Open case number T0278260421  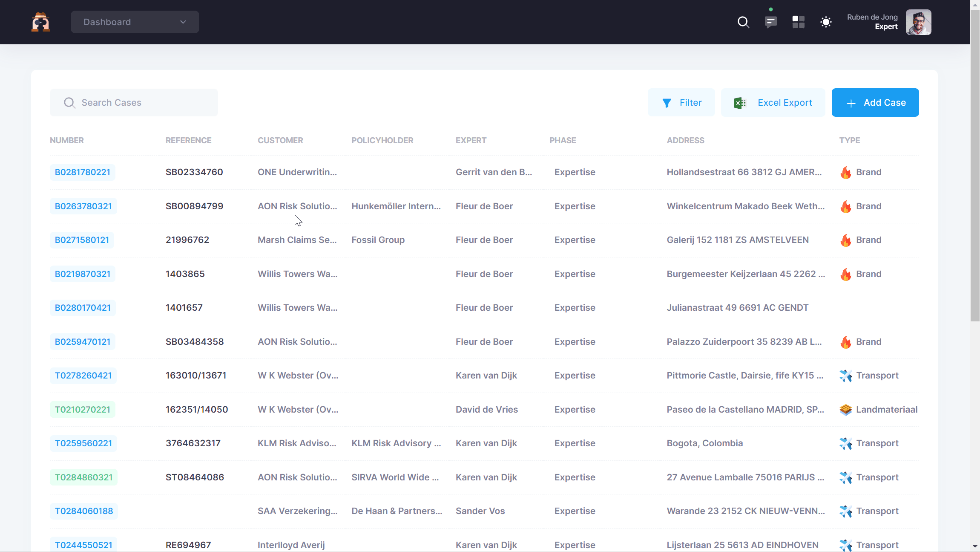(x=83, y=376)
